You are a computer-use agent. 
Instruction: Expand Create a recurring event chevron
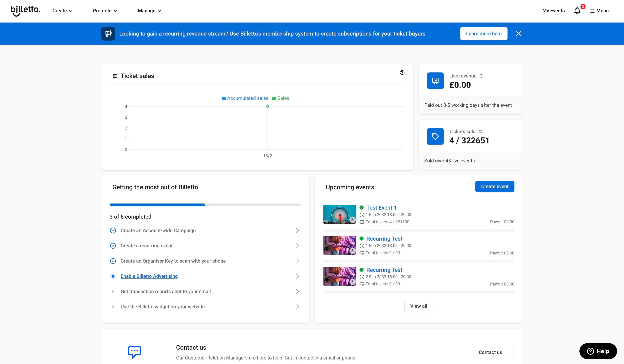297,246
